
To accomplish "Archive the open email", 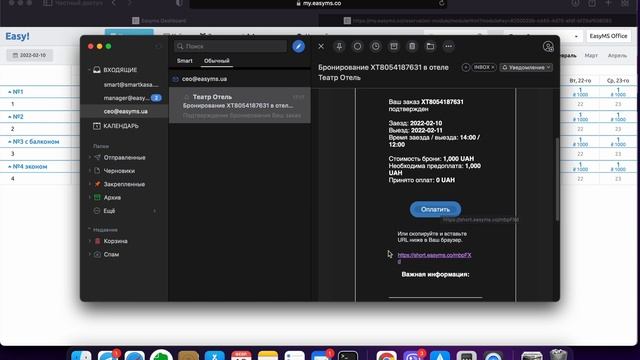I will tap(394, 47).
